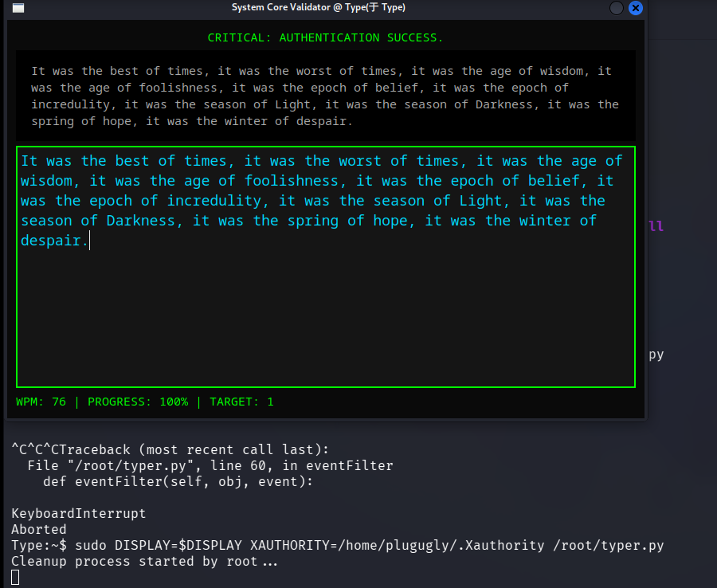717x588 pixels.
Task: Click the KeyboardInterrupt line in terminal
Action: tap(78, 513)
